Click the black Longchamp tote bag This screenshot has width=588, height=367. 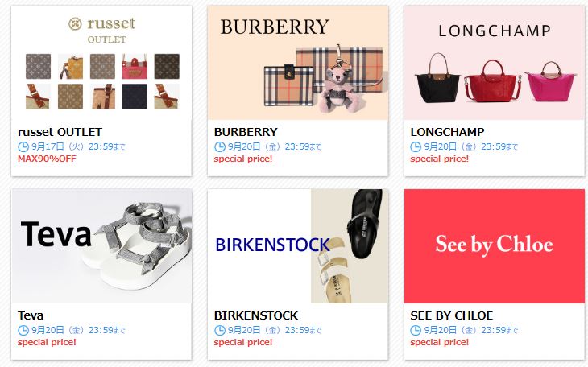point(437,78)
